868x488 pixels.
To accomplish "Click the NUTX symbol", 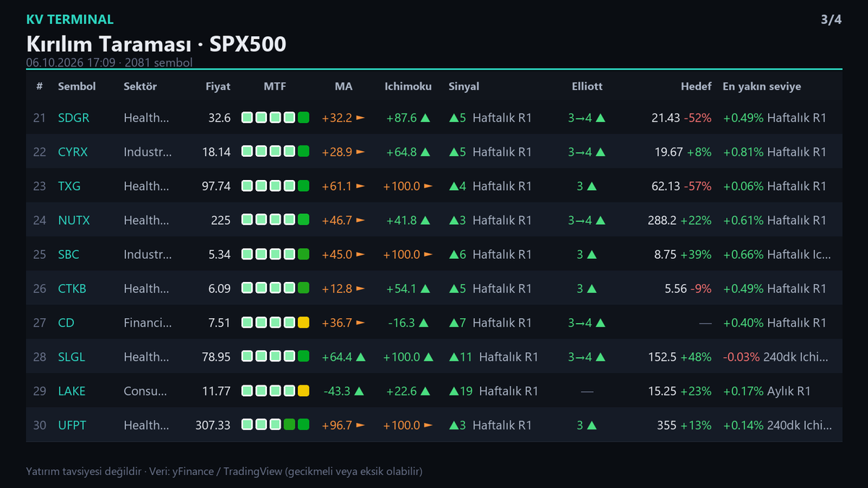I will [74, 221].
